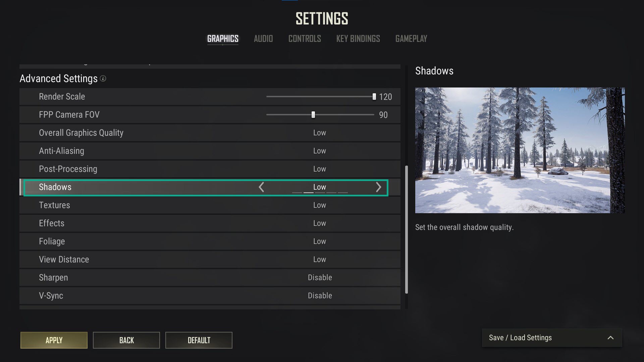Viewport: 644px width, 362px height.
Task: Go to the Controls tab
Action: click(305, 39)
